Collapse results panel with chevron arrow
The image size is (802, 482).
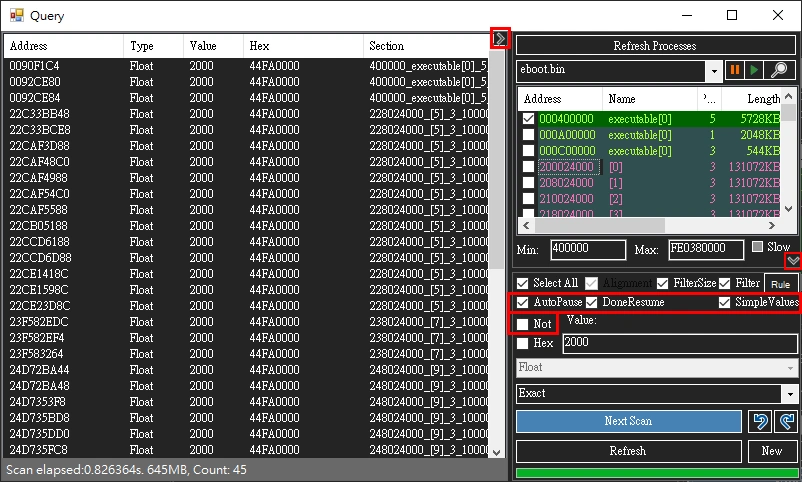[x=500, y=38]
